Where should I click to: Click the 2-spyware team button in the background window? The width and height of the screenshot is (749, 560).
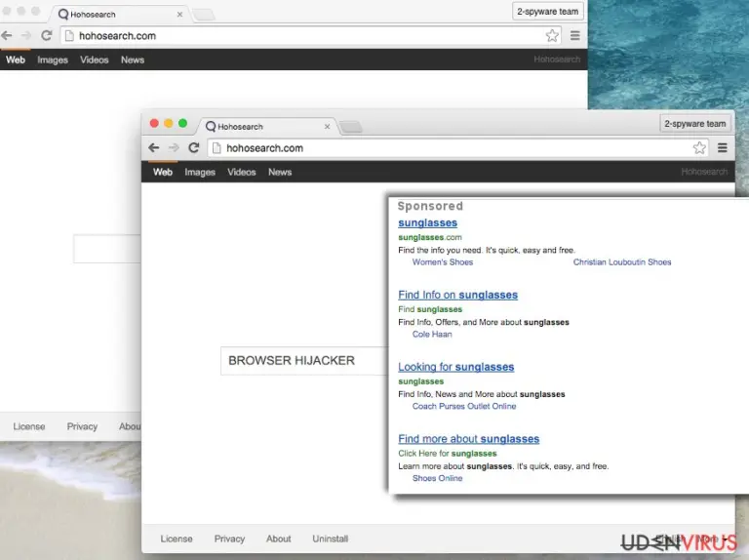click(x=548, y=11)
